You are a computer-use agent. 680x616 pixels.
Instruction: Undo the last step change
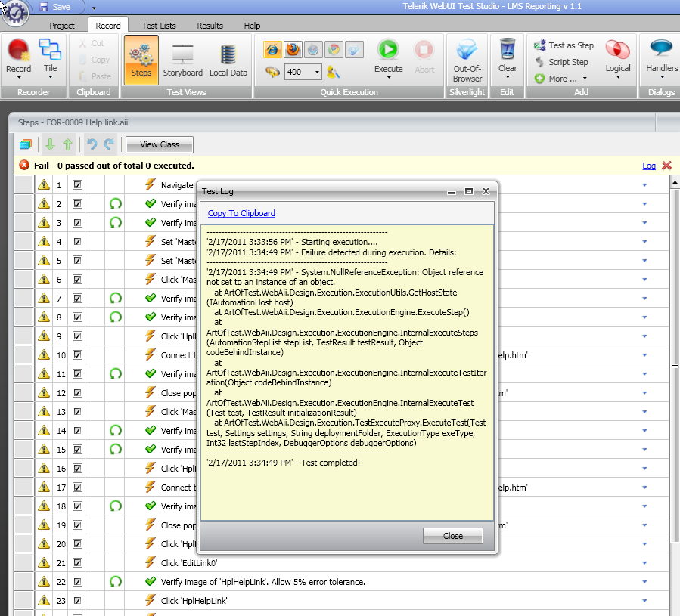pos(92,144)
